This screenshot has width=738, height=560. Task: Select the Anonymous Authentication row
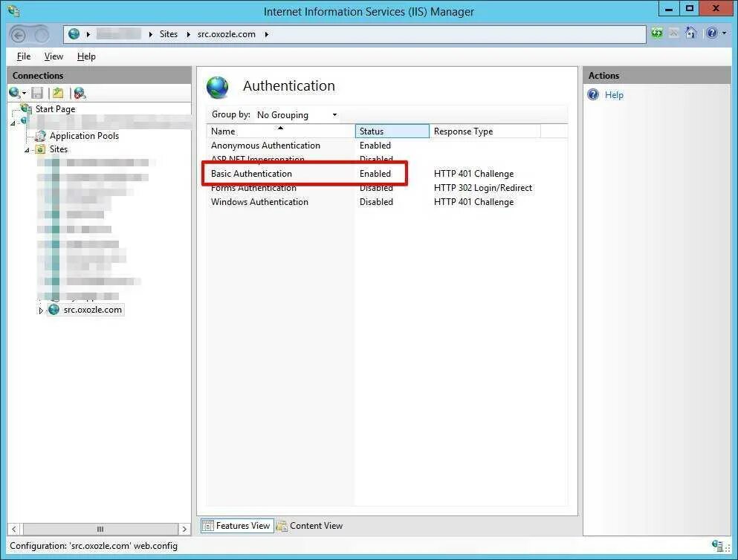click(387, 146)
